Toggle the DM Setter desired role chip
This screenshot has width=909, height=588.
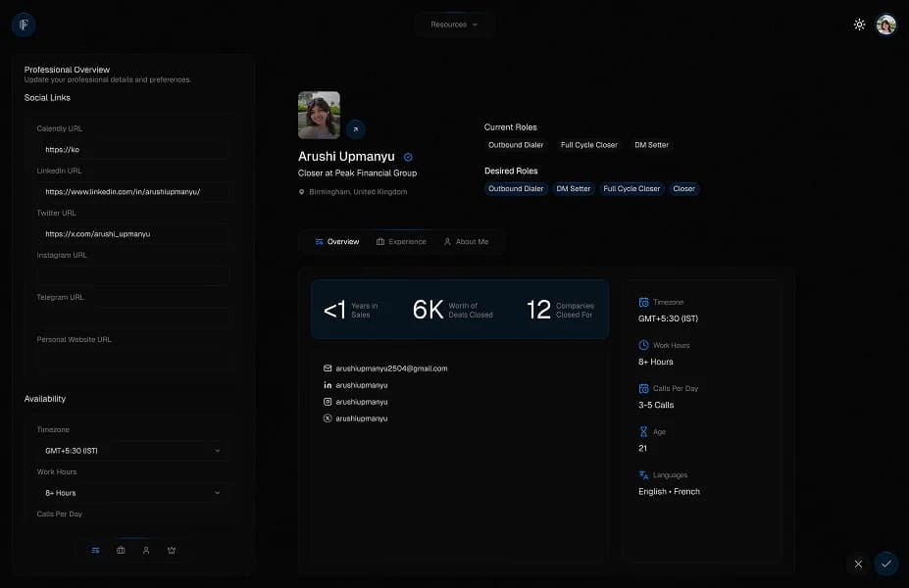(574, 188)
